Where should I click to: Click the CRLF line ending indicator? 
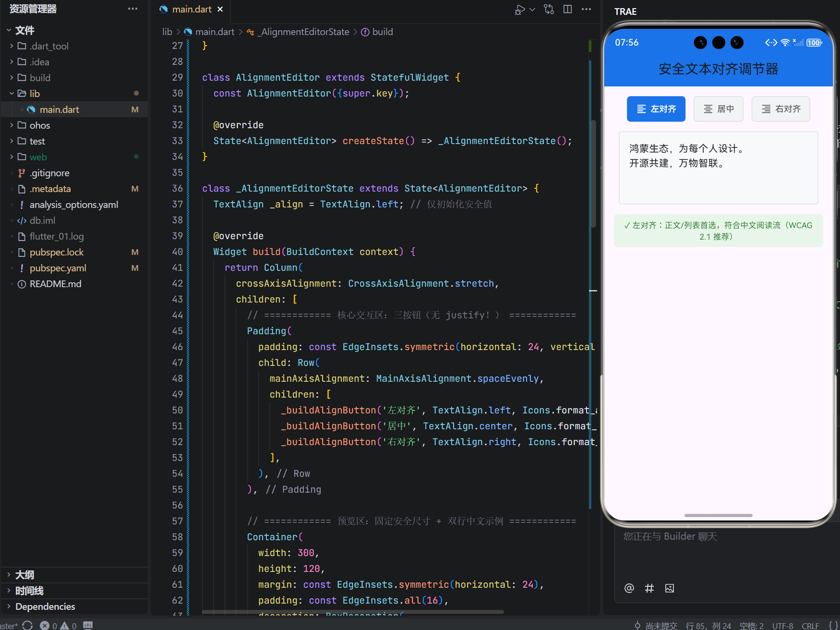click(811, 626)
